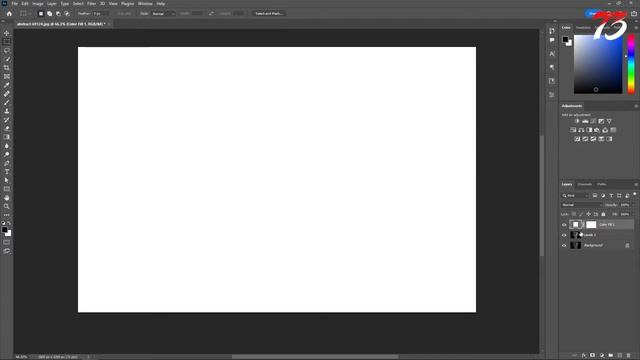This screenshot has width=640, height=360.
Task: Click the Feather input field
Action: click(100, 13)
